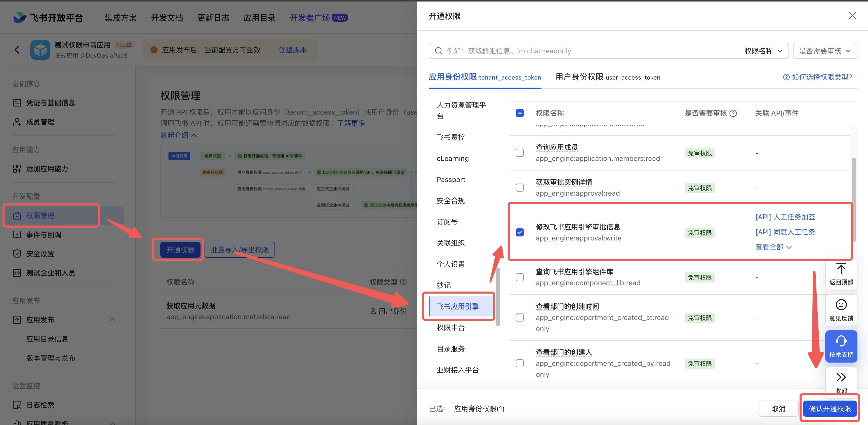The width and height of the screenshot is (868, 425).
Task: Click the 添加应用能力 grid icon
Action: pyautogui.click(x=17, y=169)
